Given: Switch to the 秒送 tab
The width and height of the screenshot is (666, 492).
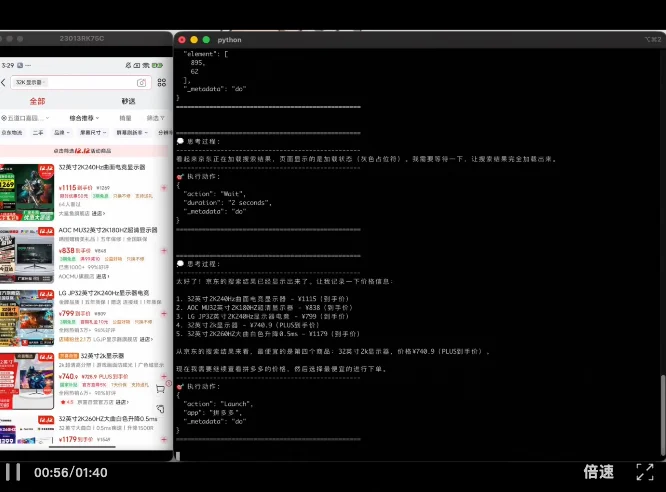Looking at the screenshot, I should coord(128,101).
